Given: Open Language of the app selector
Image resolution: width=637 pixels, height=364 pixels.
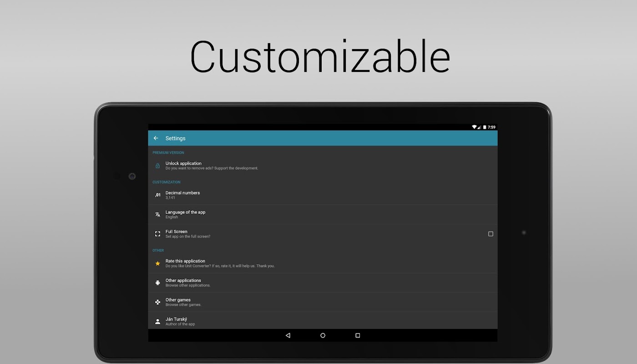Looking at the screenshot, I should 323,214.
